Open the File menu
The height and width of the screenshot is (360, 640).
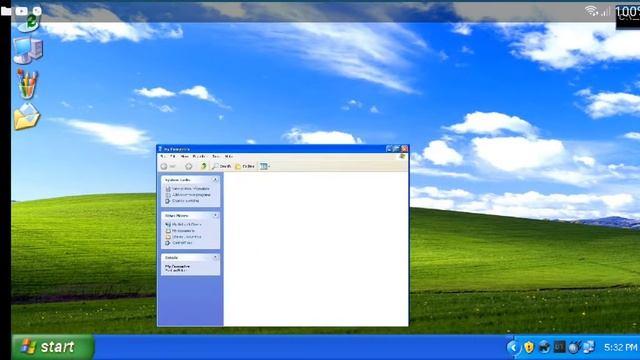point(162,156)
